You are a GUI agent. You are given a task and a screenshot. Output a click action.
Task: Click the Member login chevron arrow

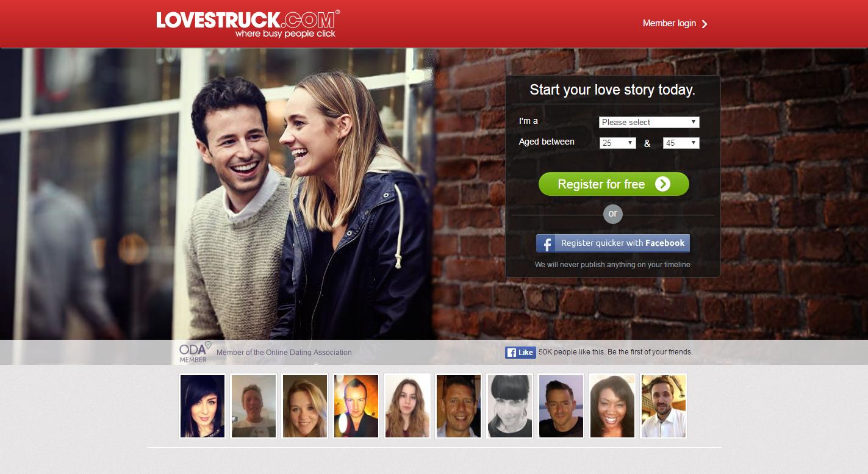[x=705, y=24]
